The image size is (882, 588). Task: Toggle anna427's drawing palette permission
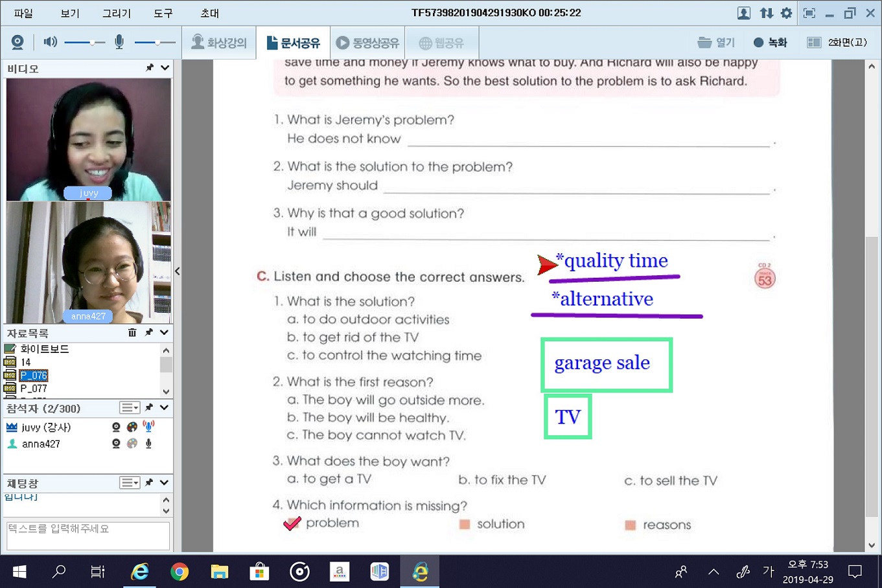coord(132,444)
